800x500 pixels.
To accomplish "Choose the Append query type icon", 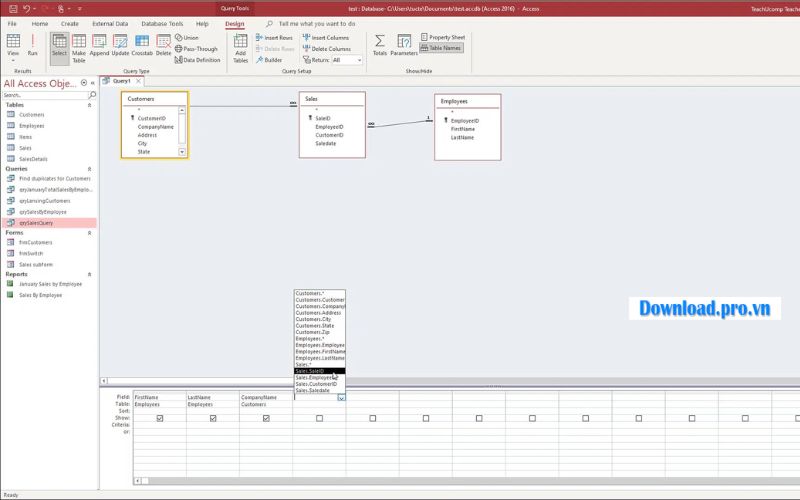I will coord(100,45).
